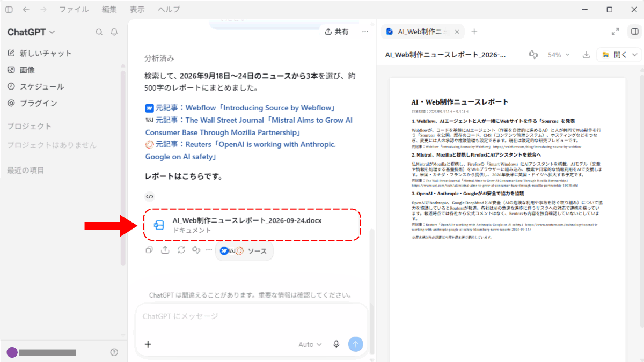This screenshot has height=362, width=644.
Task: Rate the response with thumbs icon
Action: click(x=196, y=250)
